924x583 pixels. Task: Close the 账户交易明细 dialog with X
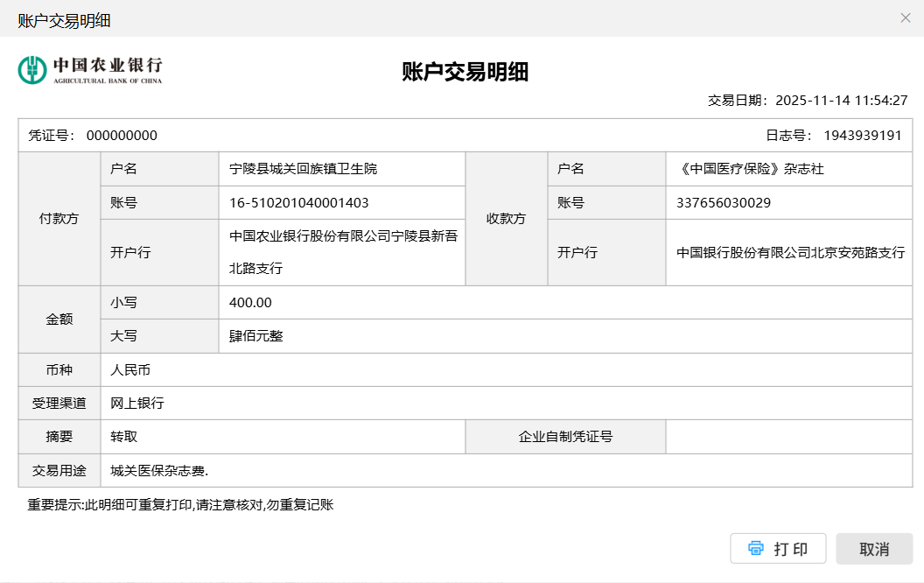click(x=906, y=18)
